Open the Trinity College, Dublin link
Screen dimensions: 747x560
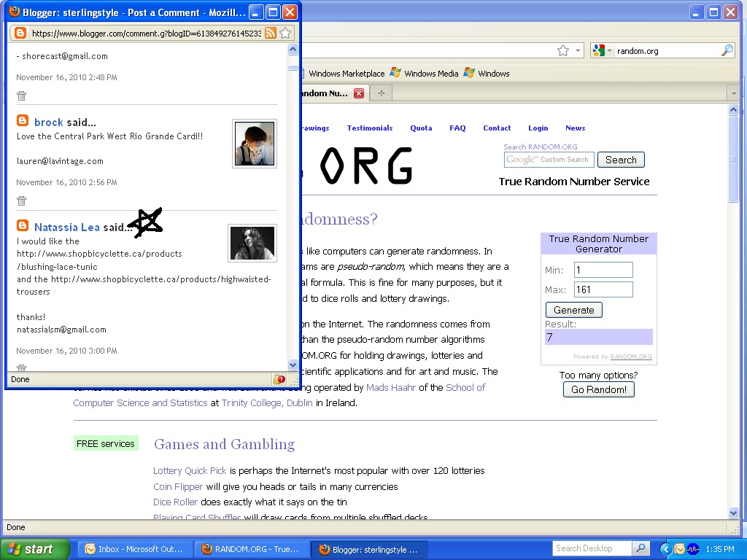pos(267,402)
